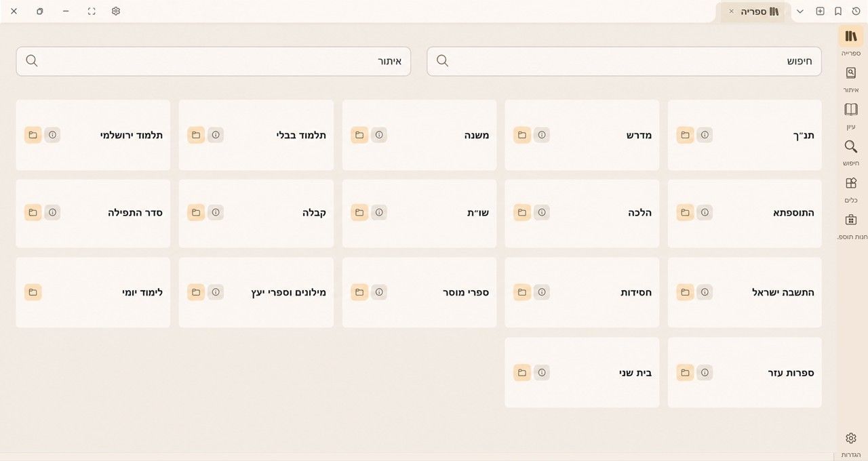Image resolution: width=868 pixels, height=461 pixels.
Task: Close the ספריה tab
Action: pyautogui.click(x=731, y=12)
